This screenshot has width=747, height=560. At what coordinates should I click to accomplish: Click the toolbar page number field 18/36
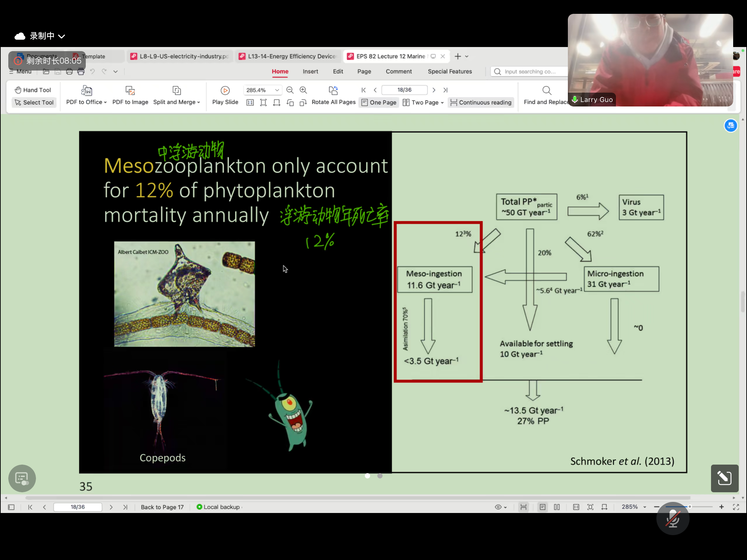tap(404, 90)
